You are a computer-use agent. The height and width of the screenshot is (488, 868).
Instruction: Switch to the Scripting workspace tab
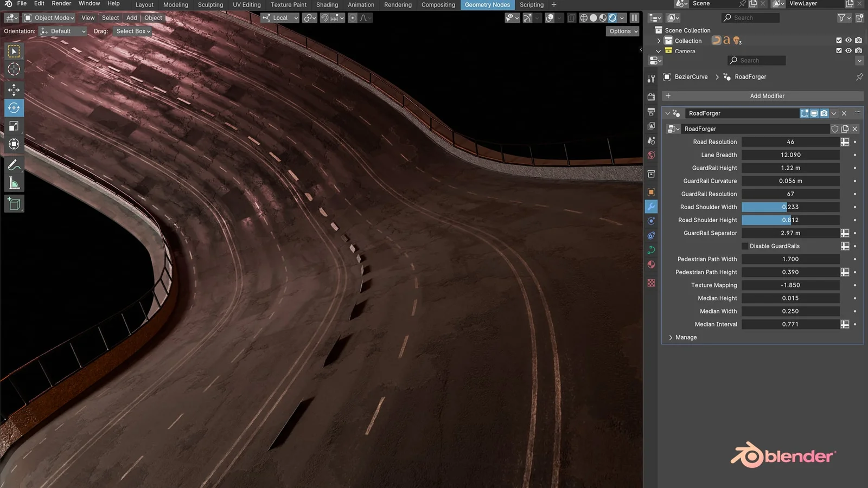[x=531, y=4]
